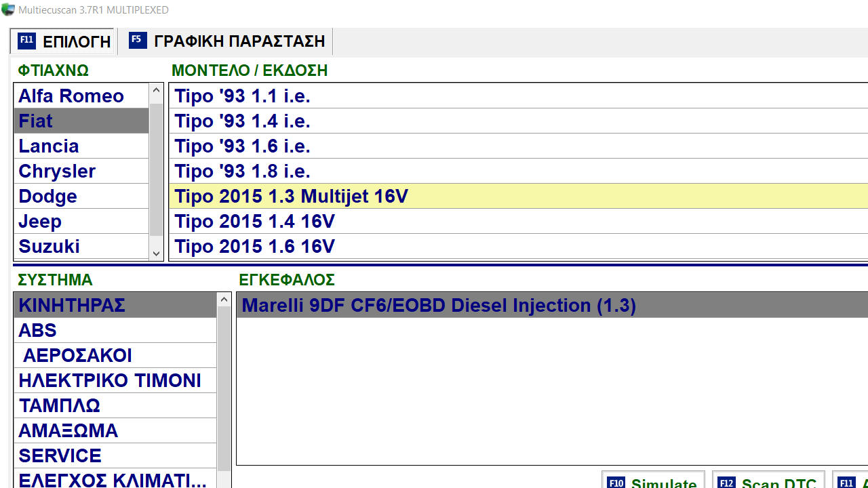Click the make list scroll-down arrow
Image resolution: width=868 pixels, height=488 pixels.
[x=157, y=253]
